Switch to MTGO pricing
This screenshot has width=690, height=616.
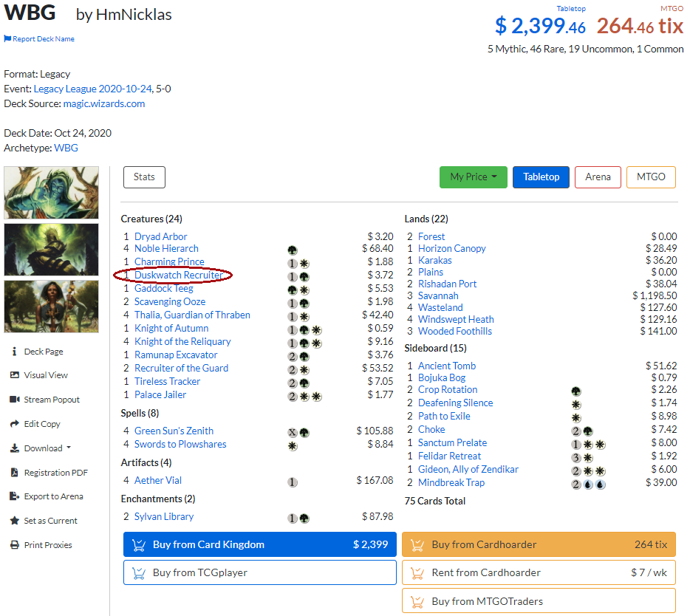[x=651, y=177]
